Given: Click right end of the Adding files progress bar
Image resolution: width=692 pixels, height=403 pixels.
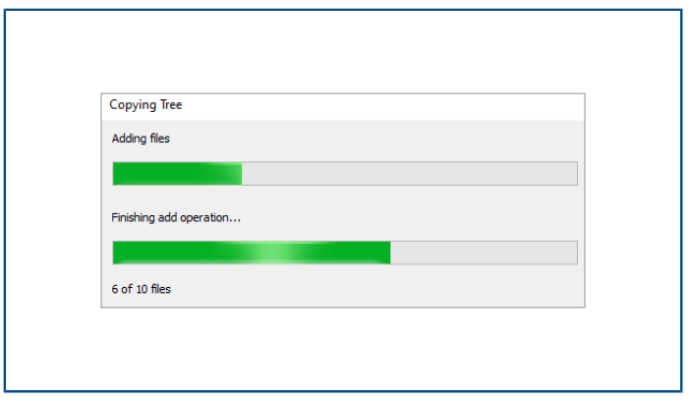Looking at the screenshot, I should click(x=574, y=173).
